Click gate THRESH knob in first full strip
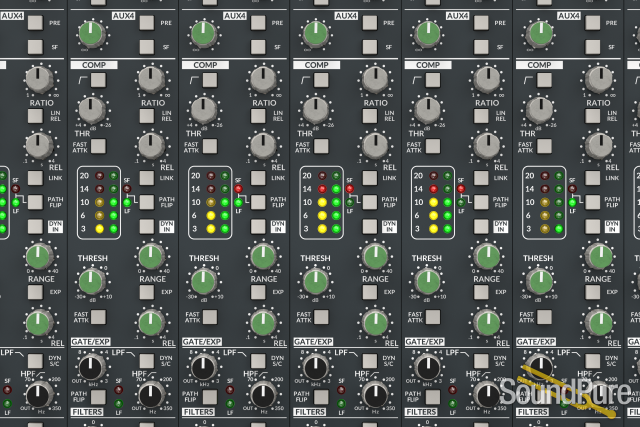The width and height of the screenshot is (640, 427). pos(91,282)
